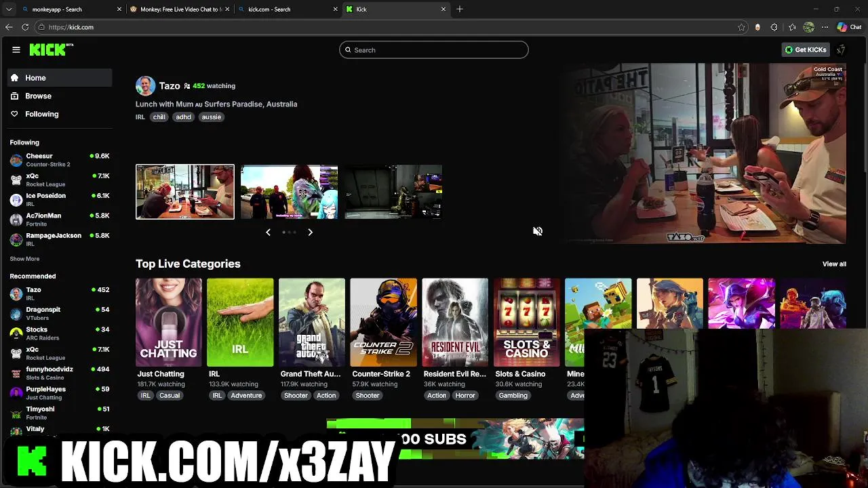Click the Action tag under Grand Theft Auto

point(326,396)
